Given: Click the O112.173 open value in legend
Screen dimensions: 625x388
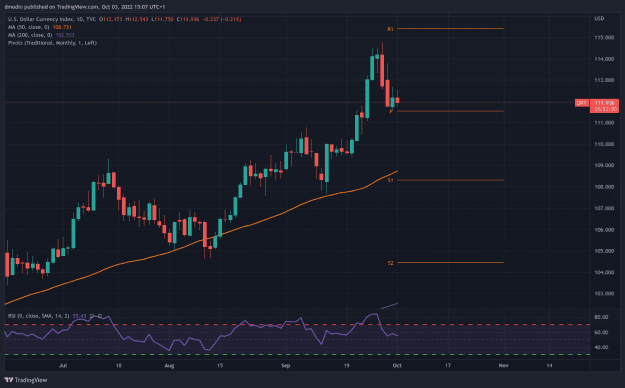Looking at the screenshot, I should (110, 19).
